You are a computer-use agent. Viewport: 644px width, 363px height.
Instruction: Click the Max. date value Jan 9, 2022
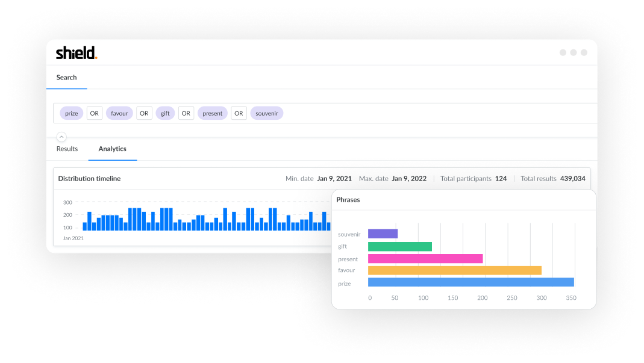click(408, 179)
